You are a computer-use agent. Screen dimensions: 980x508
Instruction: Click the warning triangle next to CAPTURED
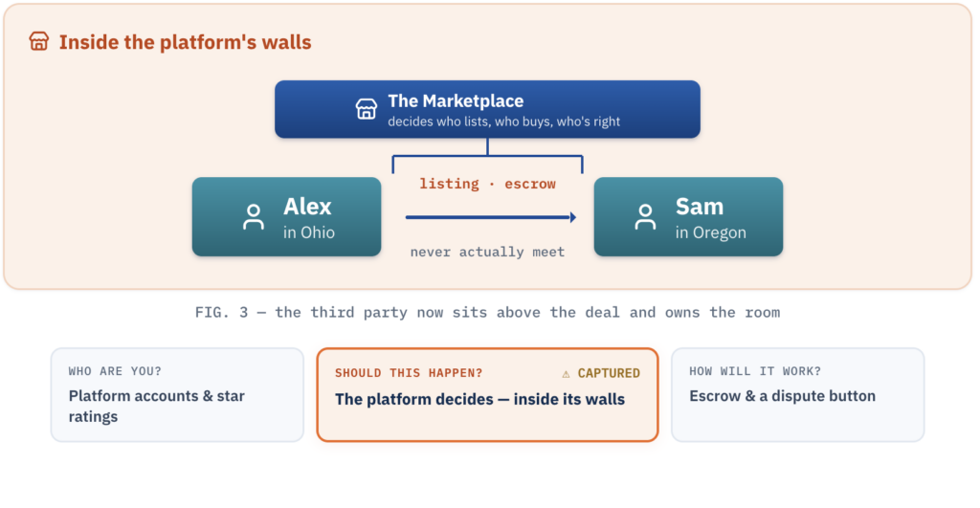[566, 374]
